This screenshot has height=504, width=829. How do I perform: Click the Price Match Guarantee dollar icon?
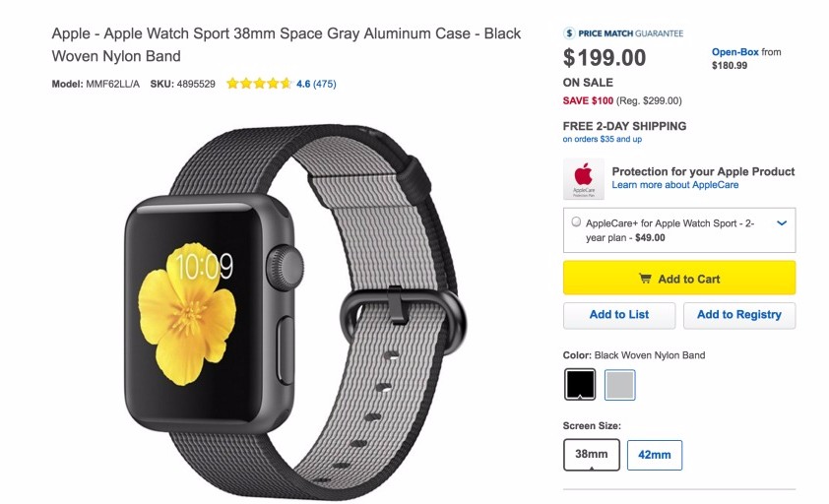[x=569, y=33]
